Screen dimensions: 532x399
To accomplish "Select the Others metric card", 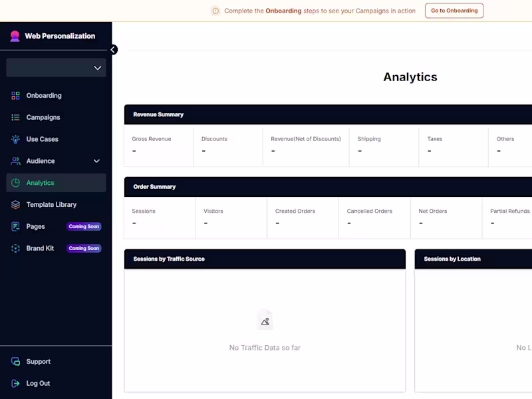I will coord(510,146).
